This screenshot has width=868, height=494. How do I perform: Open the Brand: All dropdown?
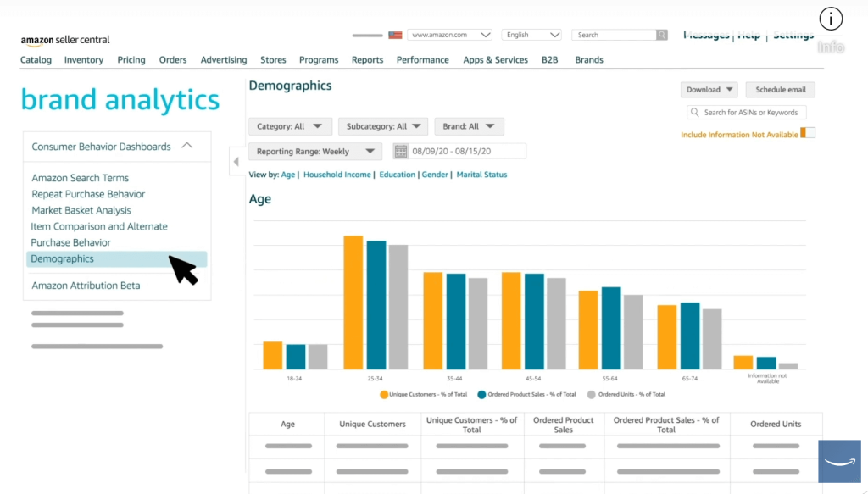(469, 125)
